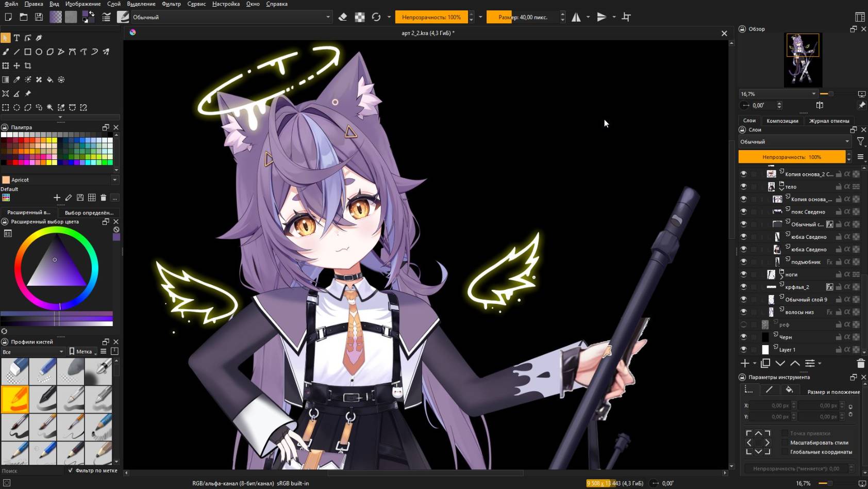Open the add layer type dropdown arrow
This screenshot has height=489, width=868.
pos(755,364)
